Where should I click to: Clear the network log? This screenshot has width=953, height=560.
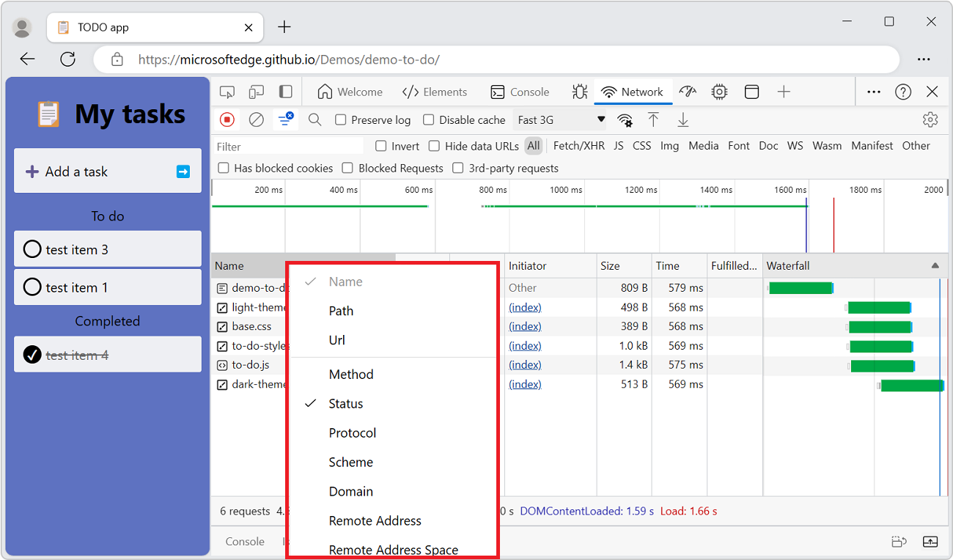pos(256,119)
